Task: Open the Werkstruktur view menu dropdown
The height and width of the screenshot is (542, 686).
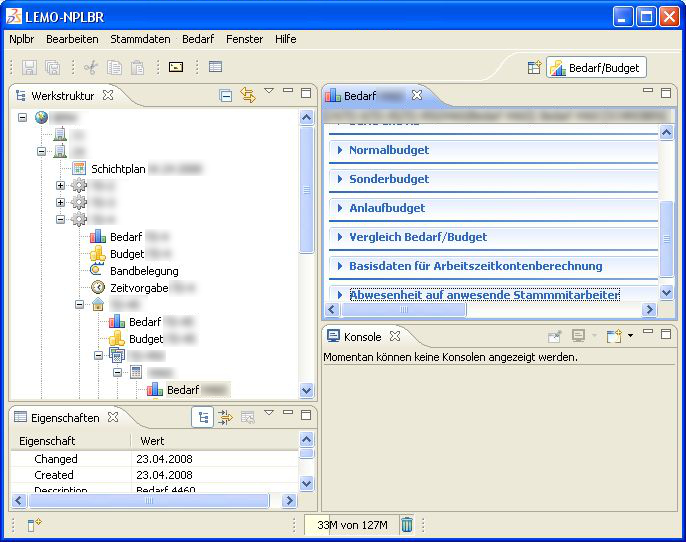Action: click(x=269, y=92)
